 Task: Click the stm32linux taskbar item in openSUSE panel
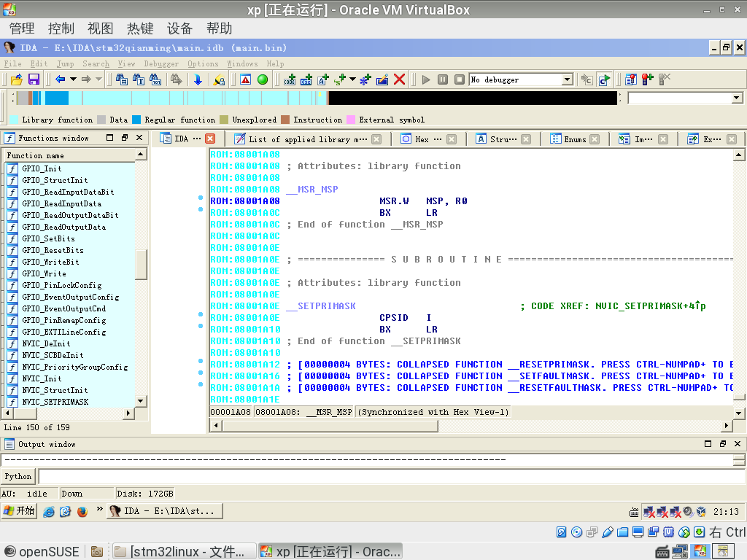click(185, 551)
